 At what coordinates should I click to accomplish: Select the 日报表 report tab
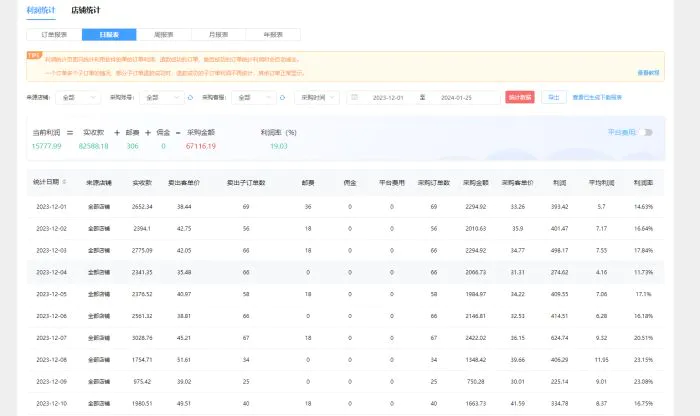click(x=109, y=34)
